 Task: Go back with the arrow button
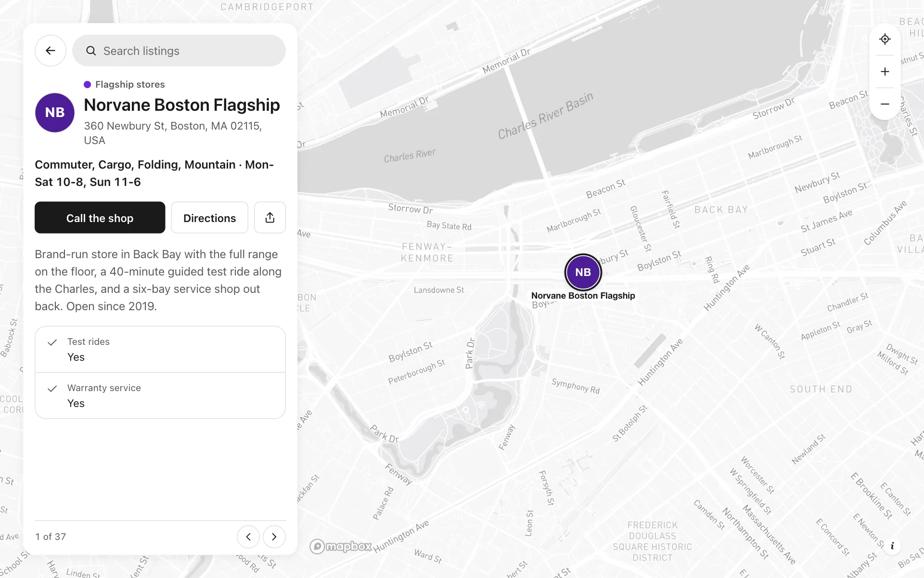point(51,51)
